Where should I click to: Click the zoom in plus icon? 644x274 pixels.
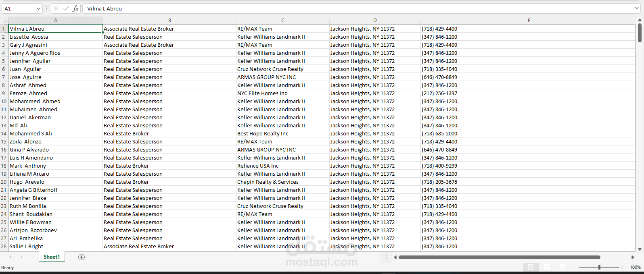623,267
